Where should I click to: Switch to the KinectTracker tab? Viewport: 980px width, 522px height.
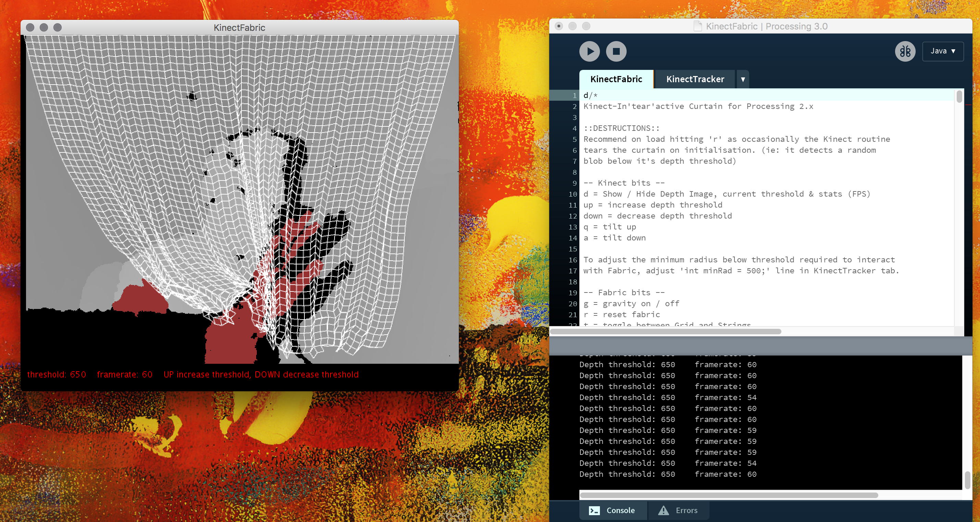coord(695,79)
